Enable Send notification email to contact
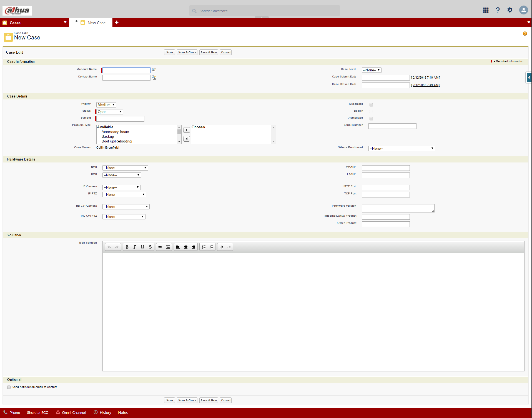This screenshot has width=532, height=418. click(9, 387)
